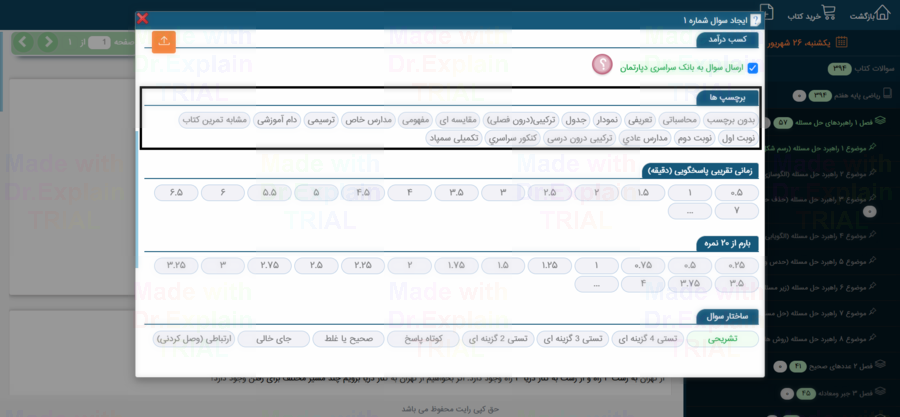900x417 pixels.
Task: Choose 7 minutes response time
Action: 736,211
